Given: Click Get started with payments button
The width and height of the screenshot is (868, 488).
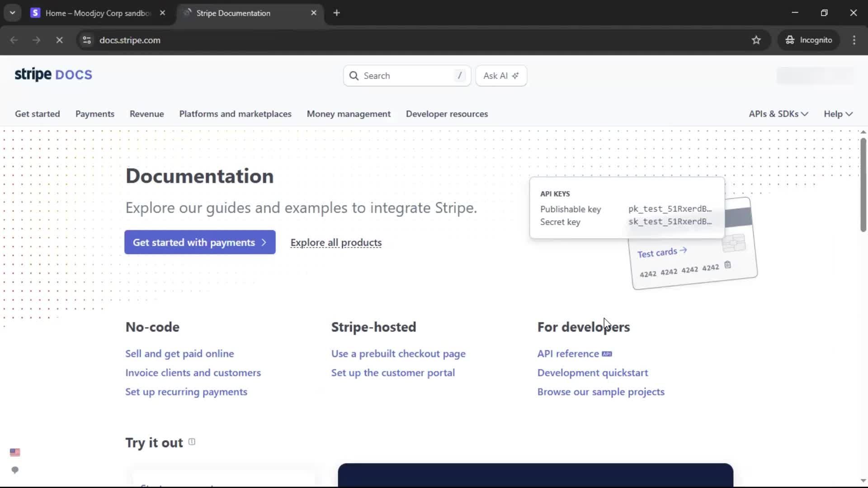Looking at the screenshot, I should pyautogui.click(x=200, y=242).
